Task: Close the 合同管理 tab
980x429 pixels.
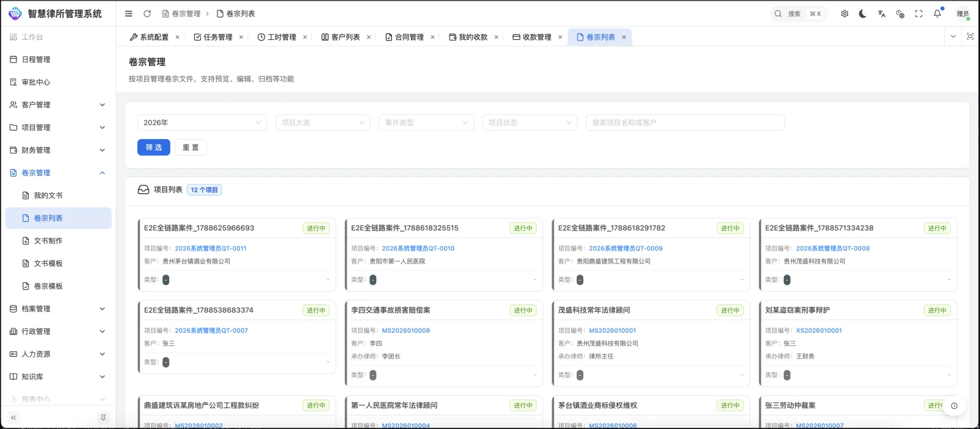Action: 432,37
